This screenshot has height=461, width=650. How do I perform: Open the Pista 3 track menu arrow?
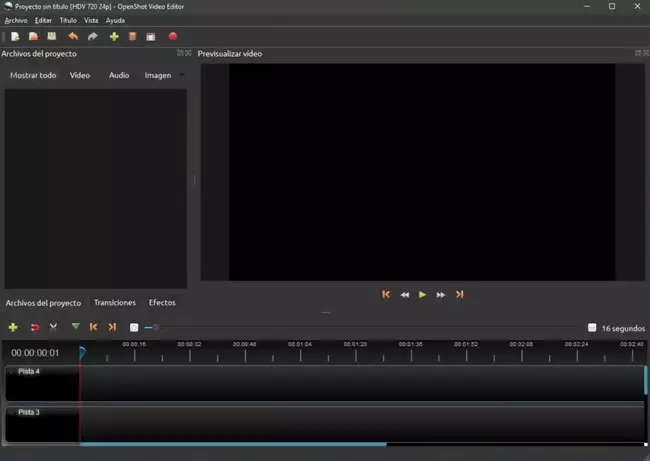click(12, 412)
